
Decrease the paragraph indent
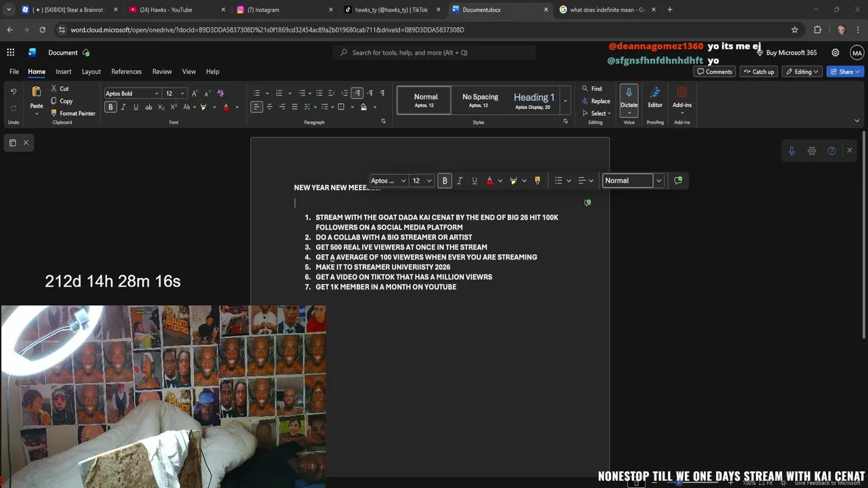click(332, 94)
